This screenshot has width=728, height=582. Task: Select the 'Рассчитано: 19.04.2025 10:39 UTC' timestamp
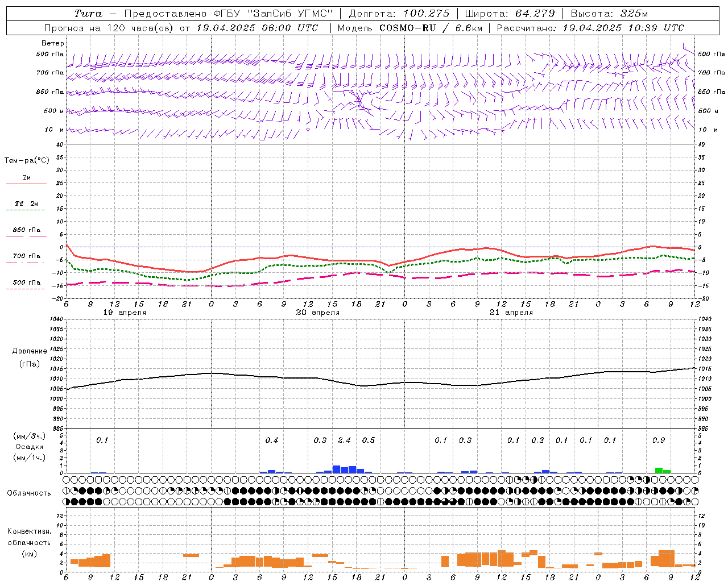point(590,28)
